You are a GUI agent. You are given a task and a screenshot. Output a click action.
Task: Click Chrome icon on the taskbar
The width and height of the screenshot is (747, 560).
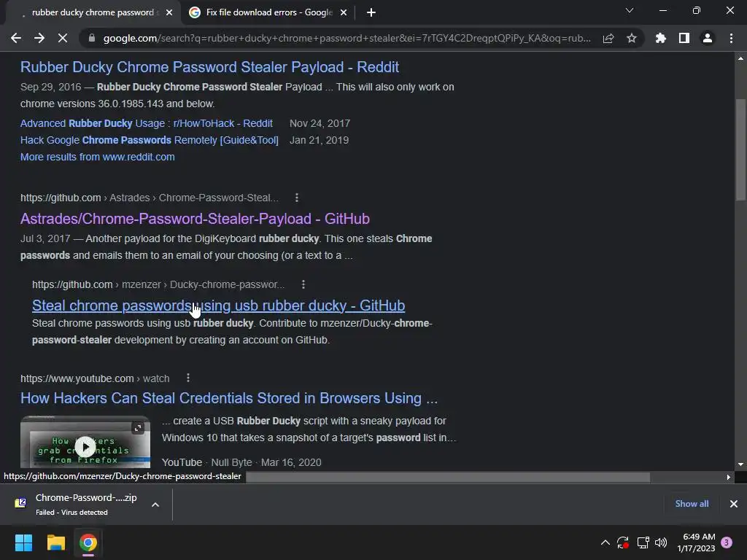[x=88, y=542]
